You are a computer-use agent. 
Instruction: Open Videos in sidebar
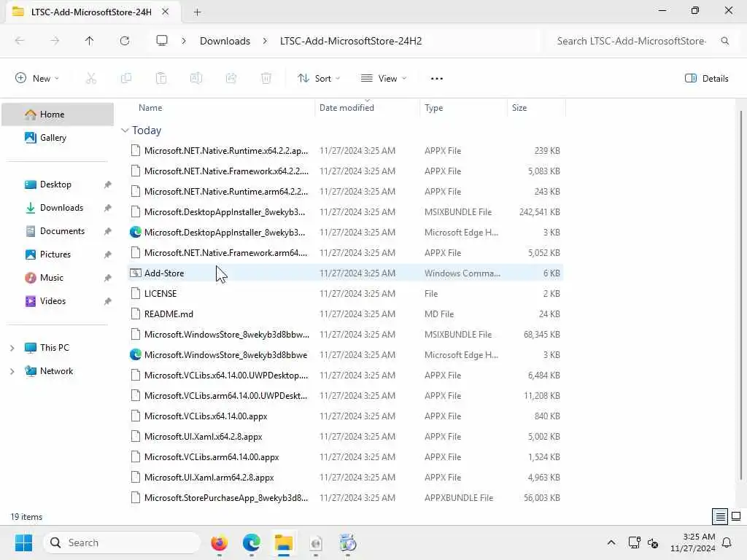[x=58, y=301]
